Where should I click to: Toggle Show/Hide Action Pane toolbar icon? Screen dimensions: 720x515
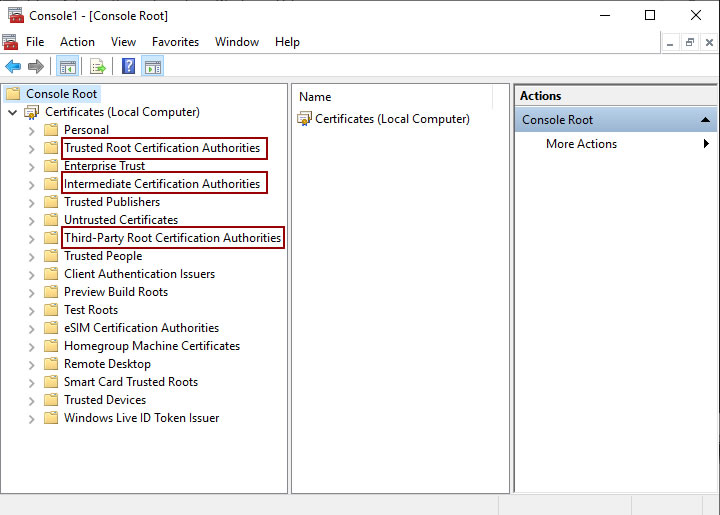pos(152,67)
